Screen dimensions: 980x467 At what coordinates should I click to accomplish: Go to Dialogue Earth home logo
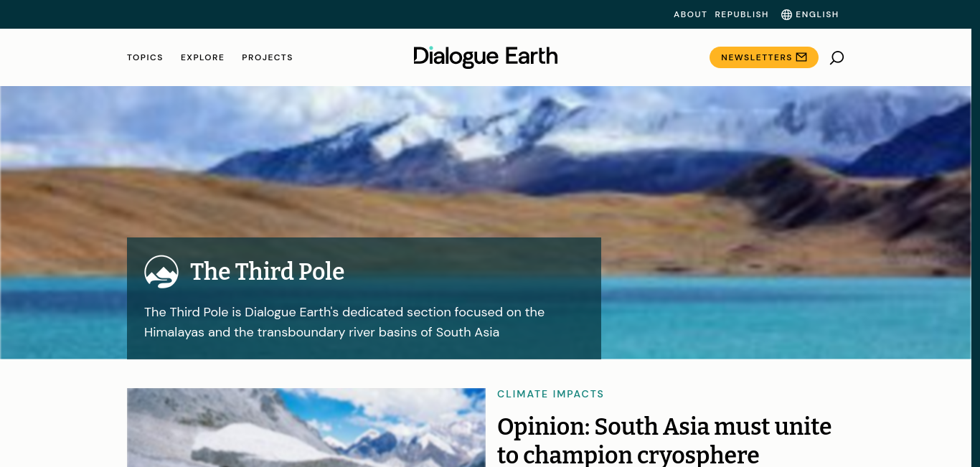486,57
